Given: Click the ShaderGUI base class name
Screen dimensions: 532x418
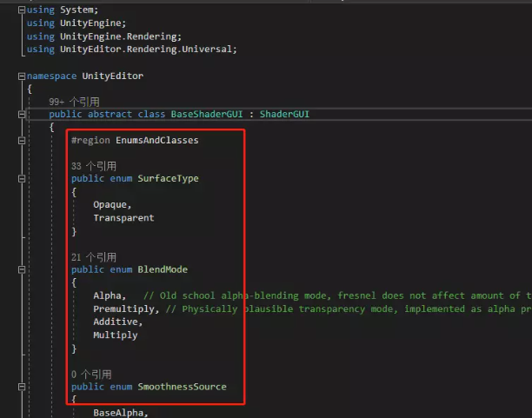Looking at the screenshot, I should pos(284,114).
